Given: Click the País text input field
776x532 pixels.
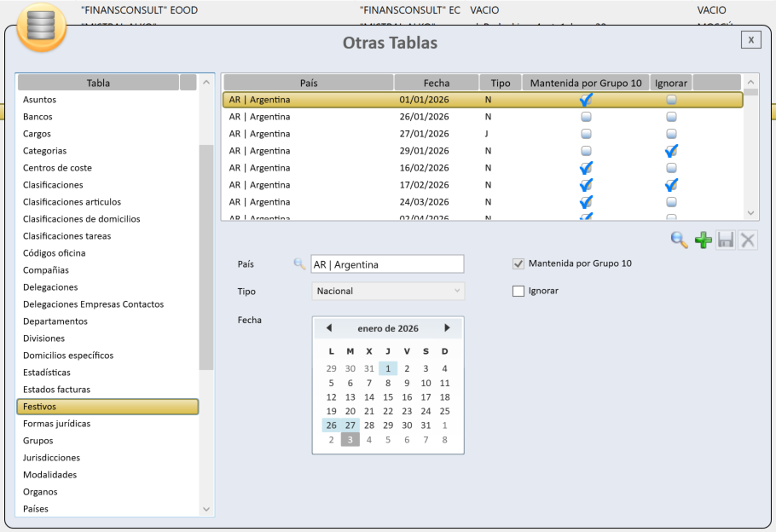Looking at the screenshot, I should [x=386, y=264].
